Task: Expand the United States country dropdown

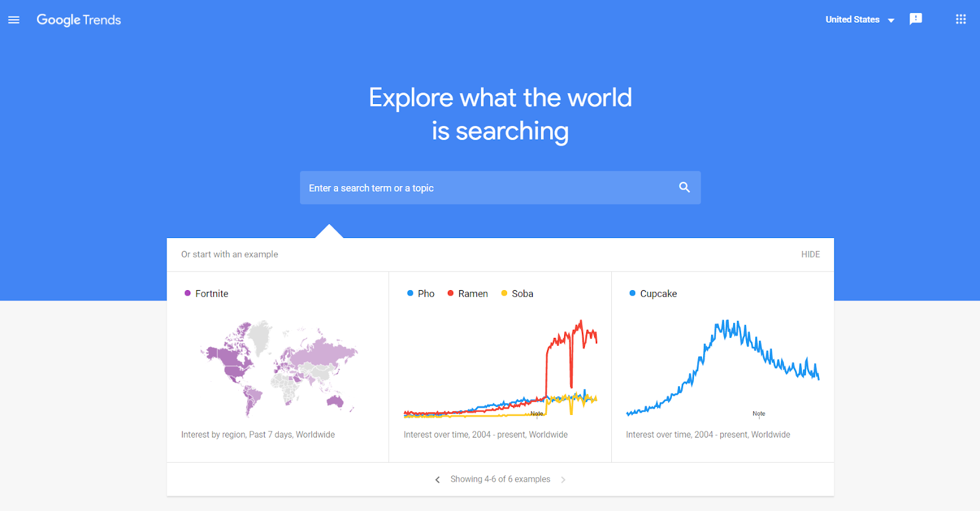Action: 859,20
